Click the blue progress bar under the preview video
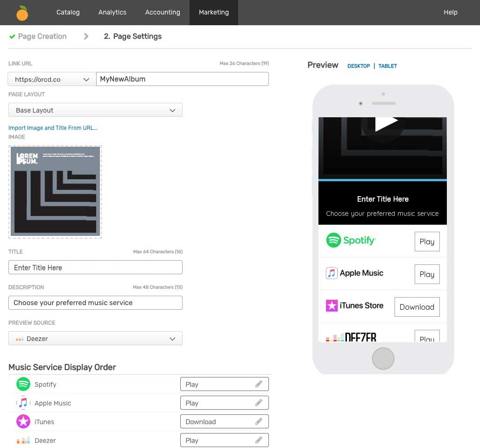Screen dimensions: 480x448 pyautogui.click(x=382, y=180)
